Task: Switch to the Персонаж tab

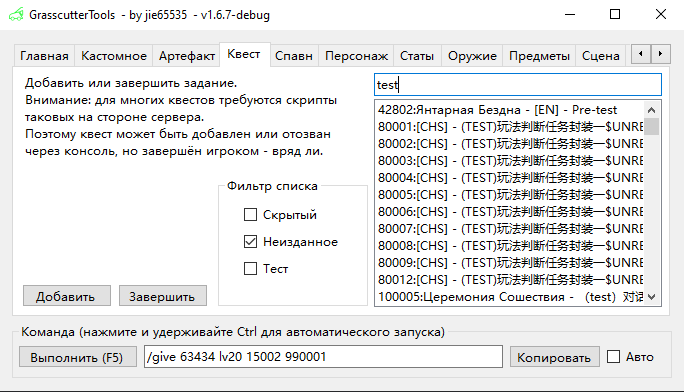Action: tap(356, 56)
